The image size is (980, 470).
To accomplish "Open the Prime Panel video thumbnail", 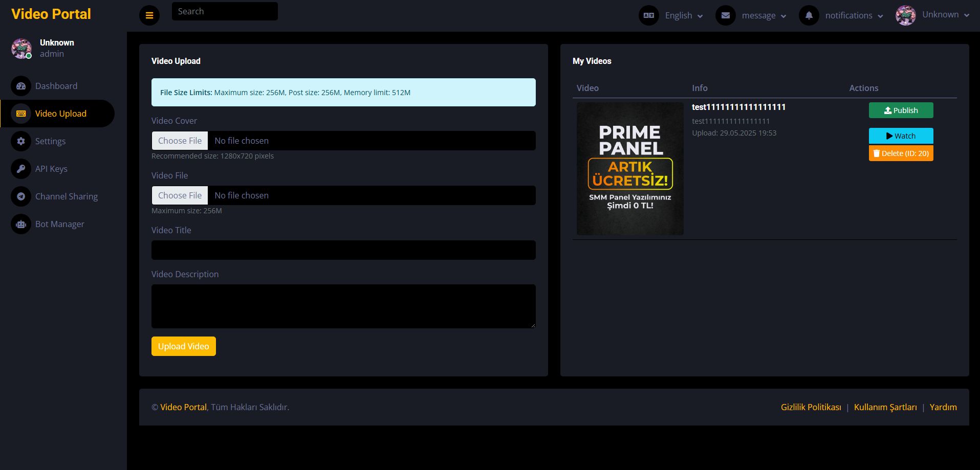I will [x=630, y=169].
